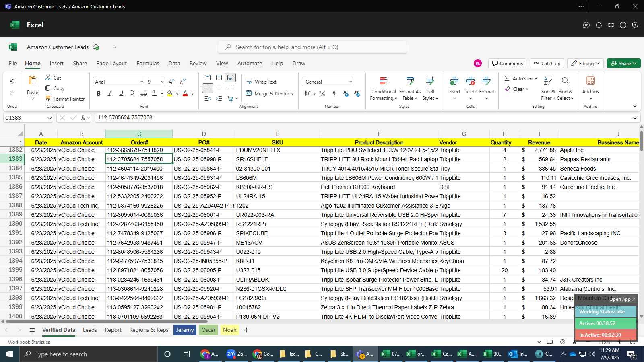Expand AutoSum options arrow
This screenshot has height=362, width=644.
point(536,78)
